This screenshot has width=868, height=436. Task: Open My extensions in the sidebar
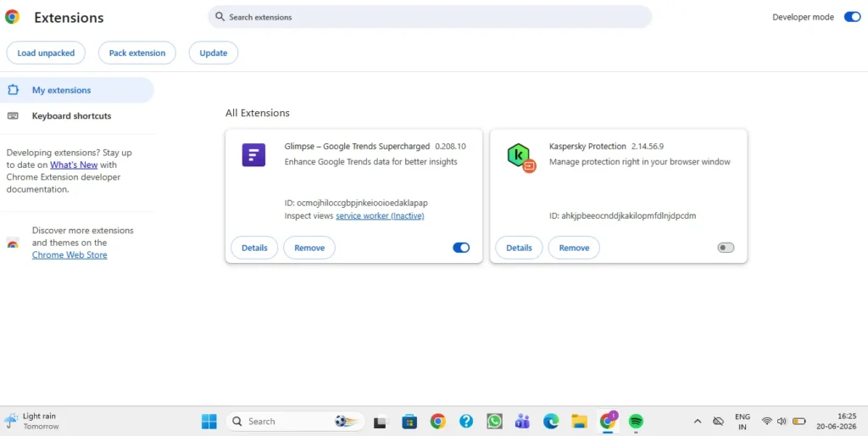point(76,90)
